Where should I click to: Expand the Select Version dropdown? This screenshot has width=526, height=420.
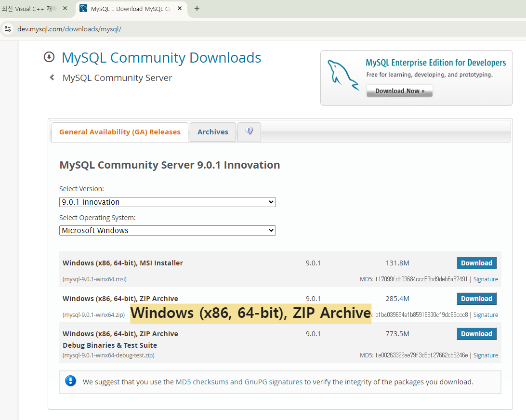[168, 202]
